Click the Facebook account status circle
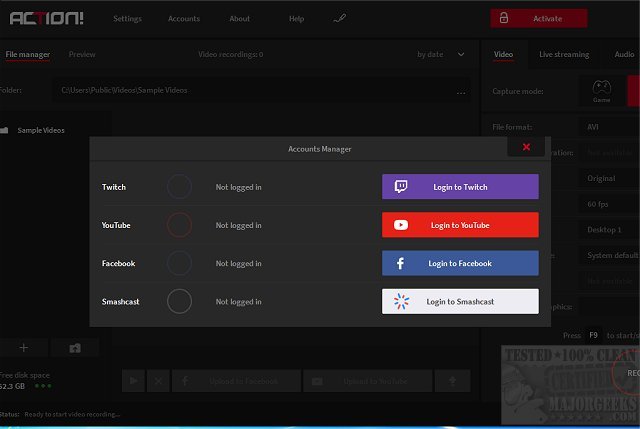The height and width of the screenshot is (429, 640). coord(179,263)
